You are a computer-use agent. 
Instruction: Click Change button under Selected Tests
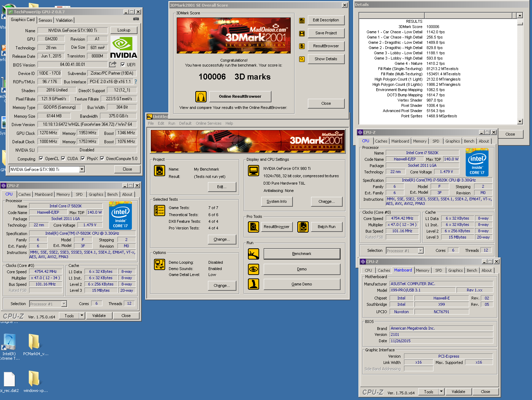pyautogui.click(x=222, y=239)
